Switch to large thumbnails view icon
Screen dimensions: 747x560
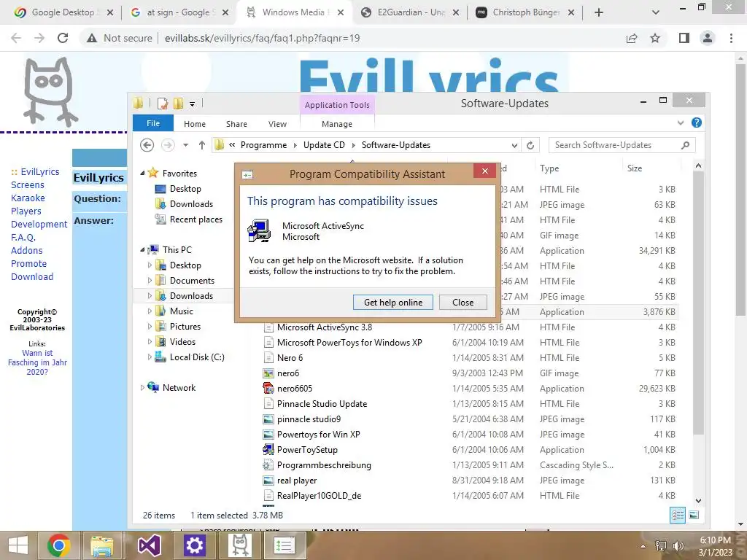coord(694,515)
